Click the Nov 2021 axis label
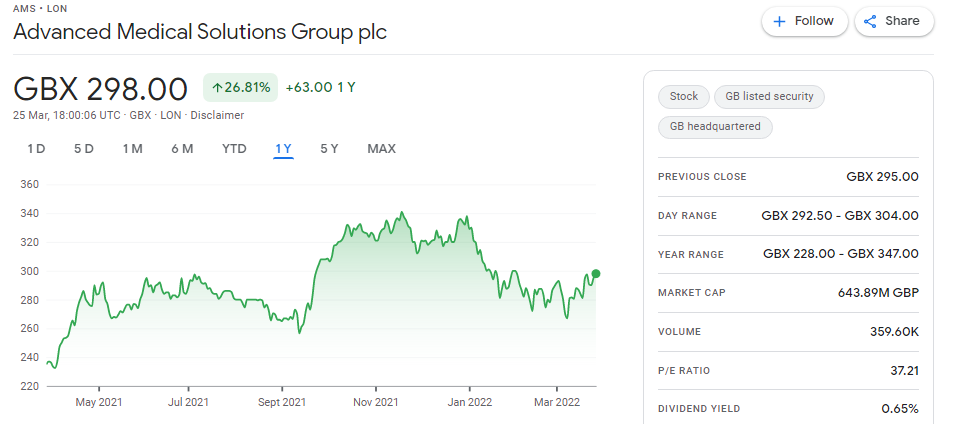Viewport: 954px width, 424px height. point(376,402)
